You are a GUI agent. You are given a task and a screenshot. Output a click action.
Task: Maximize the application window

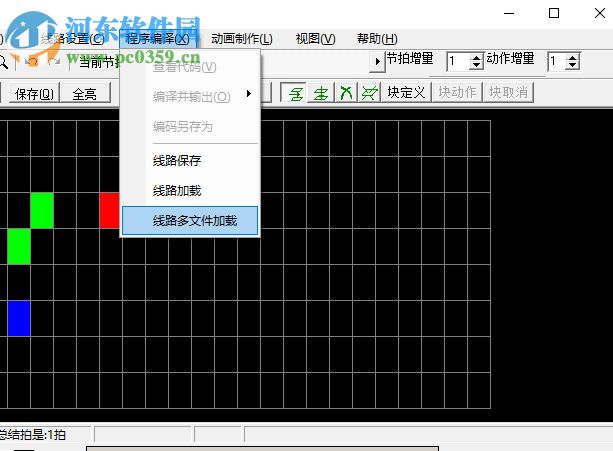pos(554,13)
